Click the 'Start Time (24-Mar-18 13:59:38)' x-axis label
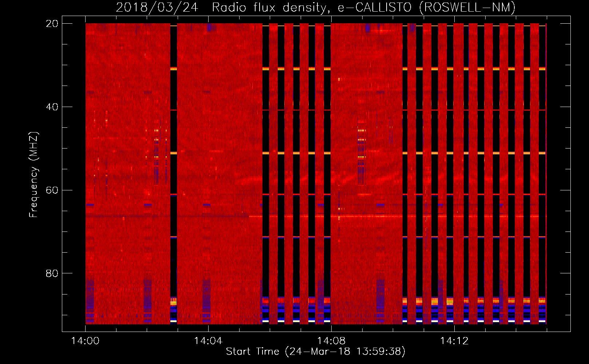The image size is (589, 364). click(316, 352)
